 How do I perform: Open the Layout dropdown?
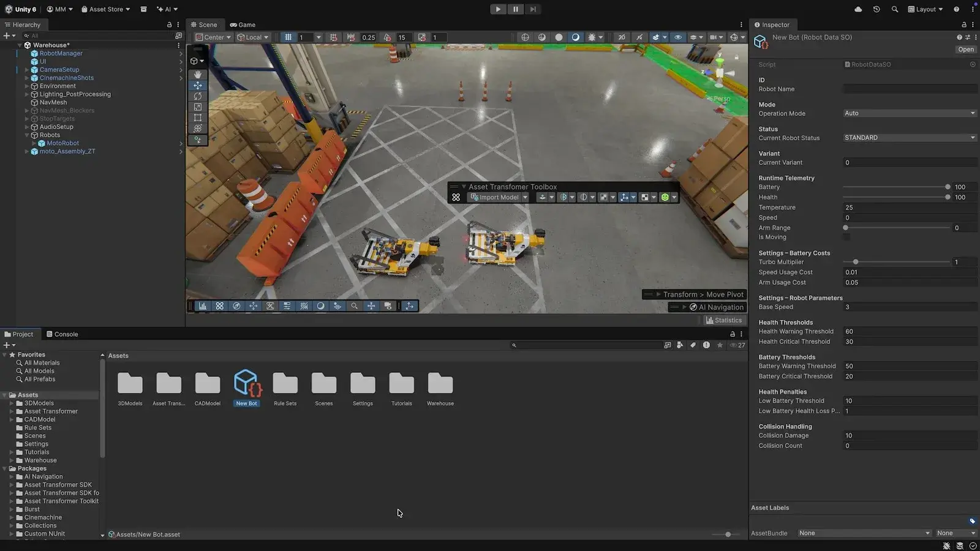pos(925,9)
